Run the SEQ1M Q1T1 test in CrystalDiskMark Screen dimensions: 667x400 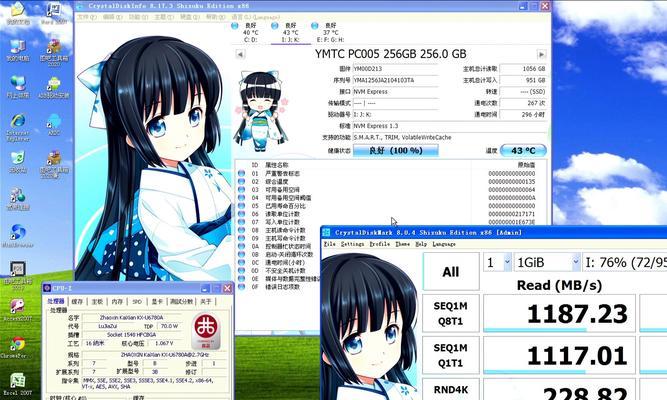click(x=451, y=355)
